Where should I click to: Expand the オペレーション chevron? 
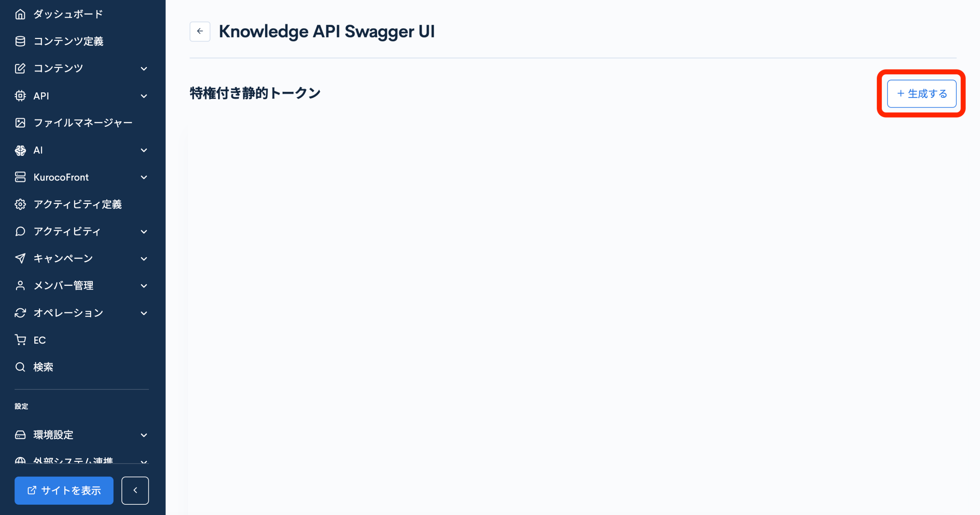pyautogui.click(x=144, y=313)
